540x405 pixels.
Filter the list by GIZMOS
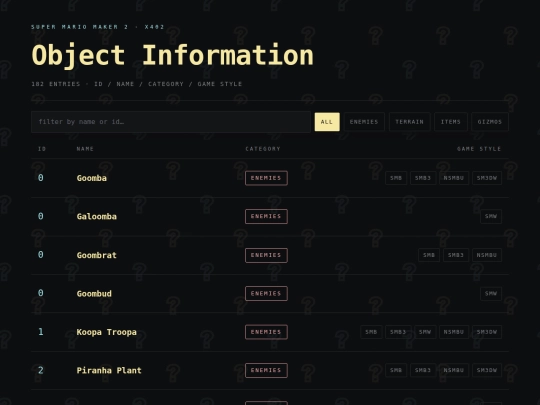pos(490,122)
